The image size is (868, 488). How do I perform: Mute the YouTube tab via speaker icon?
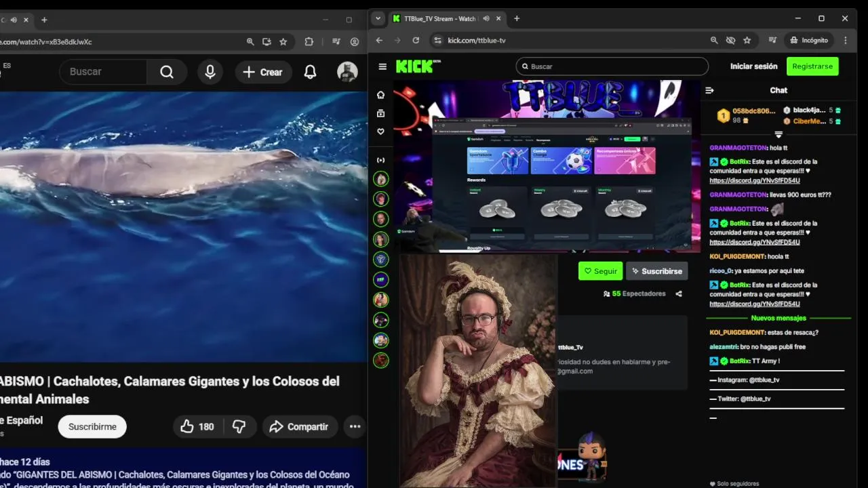pos(14,20)
